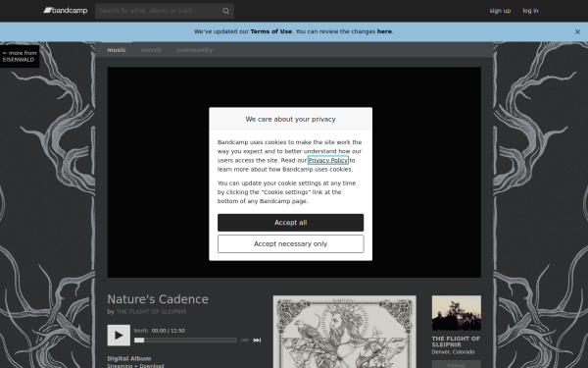Image resolution: width=588 pixels, height=368 pixels.
Task: Open THE FLIGHT OF SLEIPNIR artist link
Action: [x=151, y=312]
